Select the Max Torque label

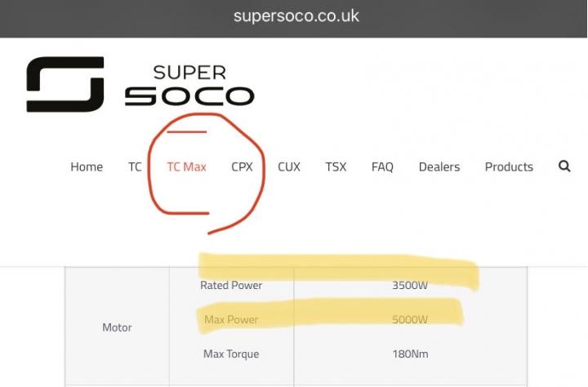pyautogui.click(x=231, y=354)
